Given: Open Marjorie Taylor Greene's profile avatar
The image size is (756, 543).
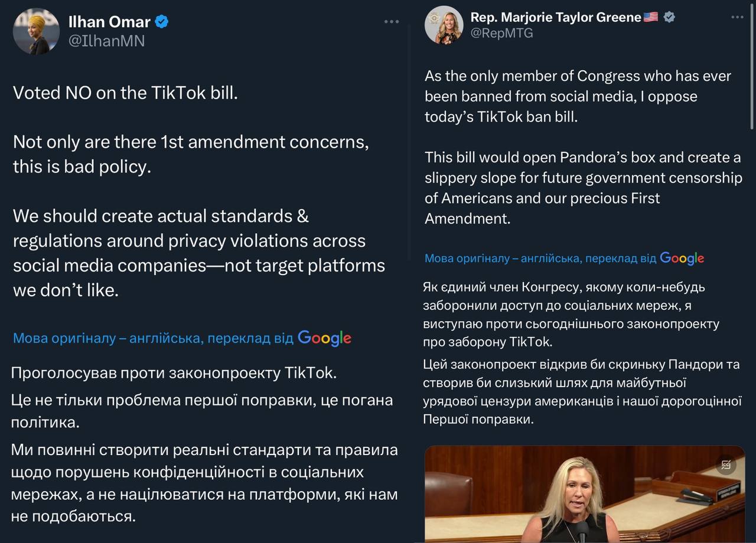Looking at the screenshot, I should tap(444, 25).
